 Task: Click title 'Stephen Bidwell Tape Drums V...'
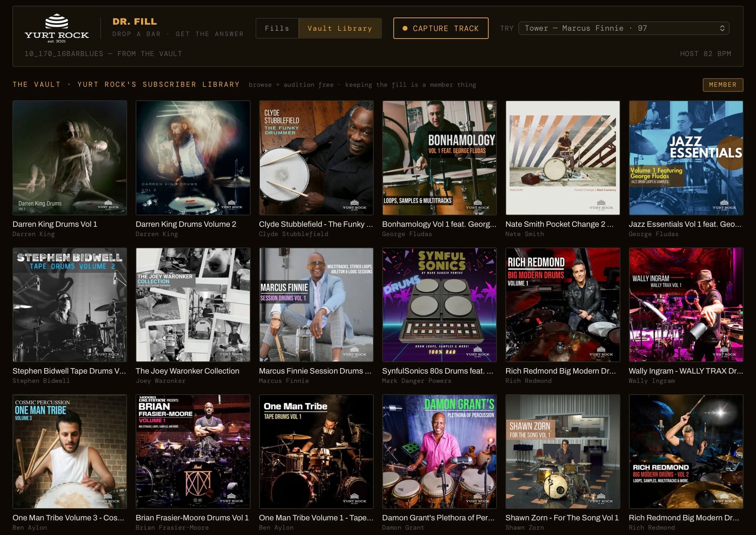click(69, 371)
